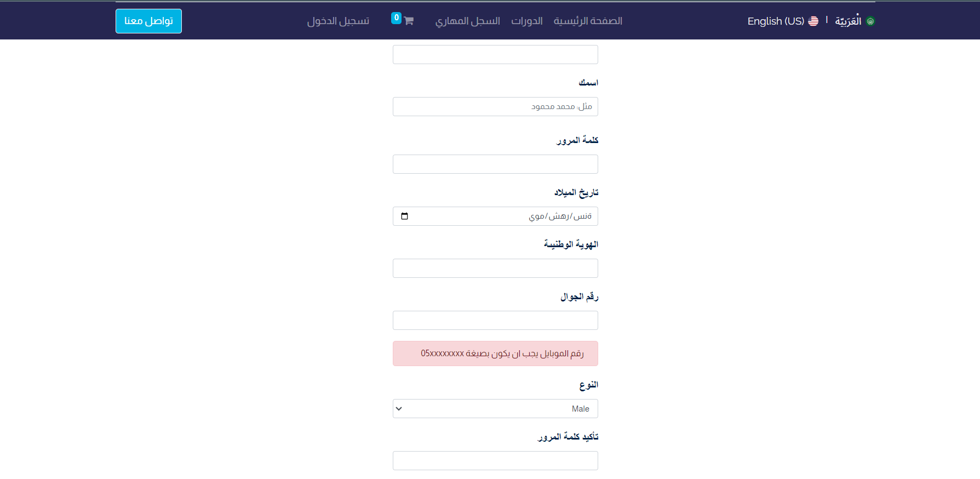Open the الصفحة الرئيسية home menu item
Viewport: 980px width, 479px height.
(x=588, y=21)
